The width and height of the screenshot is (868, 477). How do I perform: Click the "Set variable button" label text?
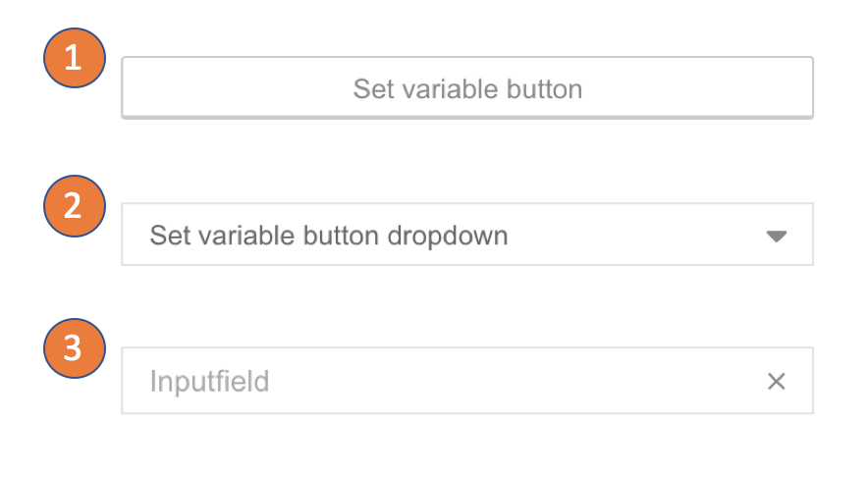pos(467,89)
